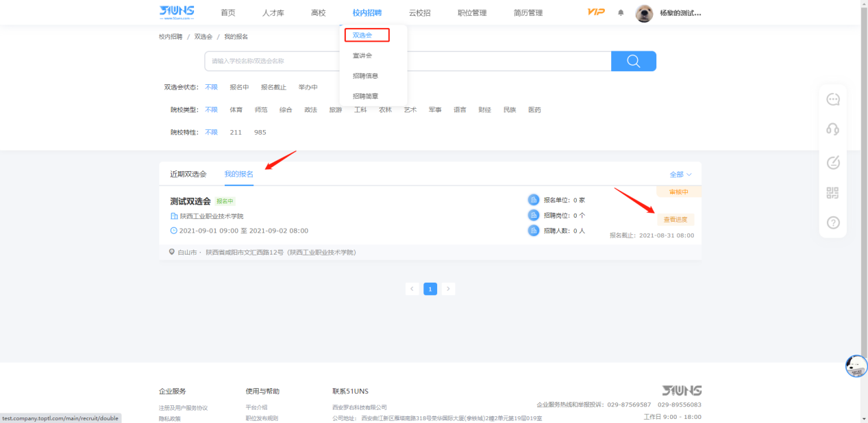Image resolution: width=868 pixels, height=423 pixels.
Task: Click the headset customer service icon
Action: click(x=833, y=129)
